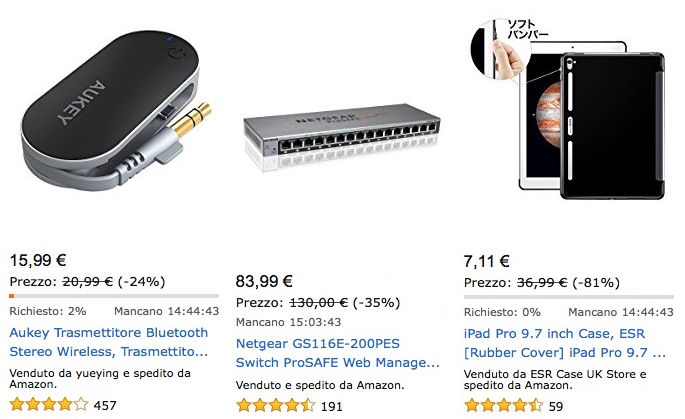685x419 pixels.
Task: Open the iPad Pro 9.7 inch Case link
Action: point(565,343)
